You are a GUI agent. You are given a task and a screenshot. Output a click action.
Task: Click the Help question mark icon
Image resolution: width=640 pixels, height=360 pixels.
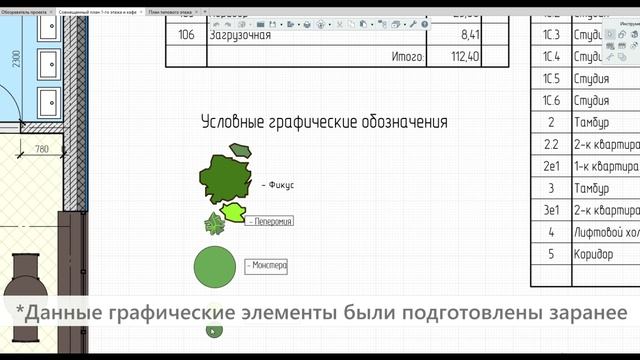point(424,24)
